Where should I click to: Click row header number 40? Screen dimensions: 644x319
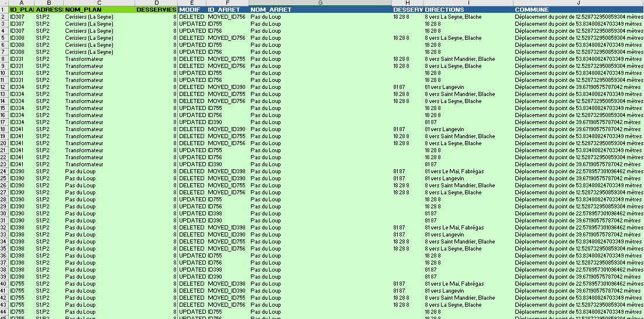(4, 284)
